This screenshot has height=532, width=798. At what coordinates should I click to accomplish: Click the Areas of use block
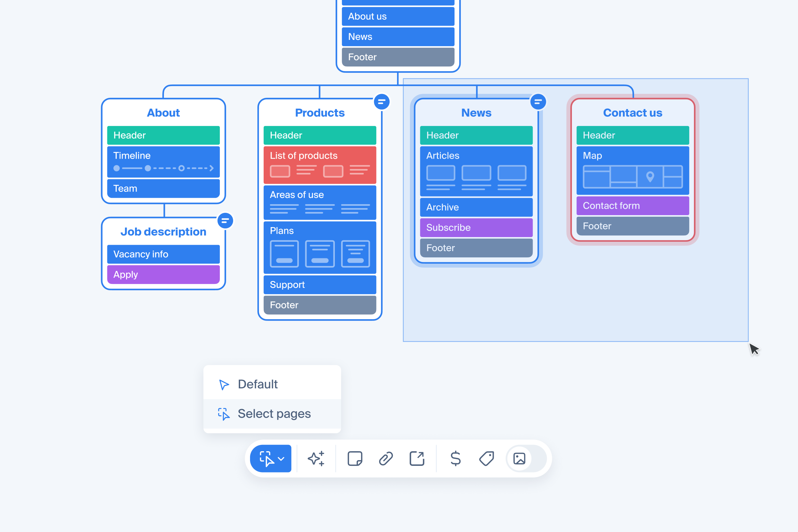tap(320, 202)
